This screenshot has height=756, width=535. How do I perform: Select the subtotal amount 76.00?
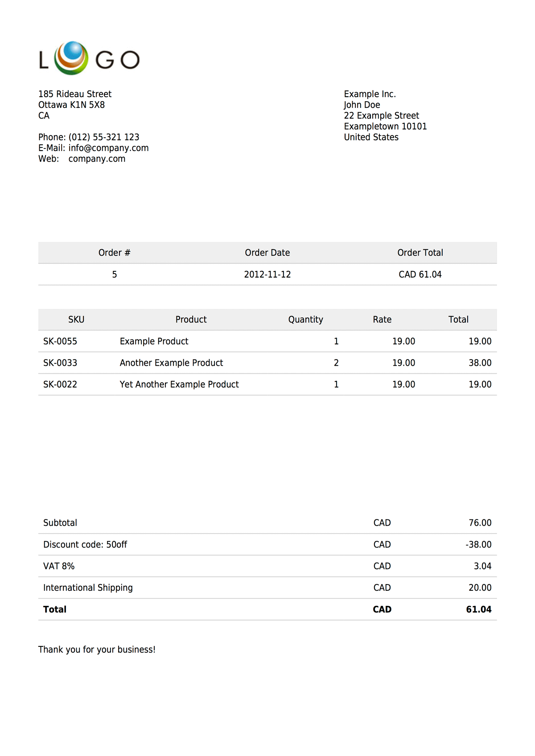[480, 523]
